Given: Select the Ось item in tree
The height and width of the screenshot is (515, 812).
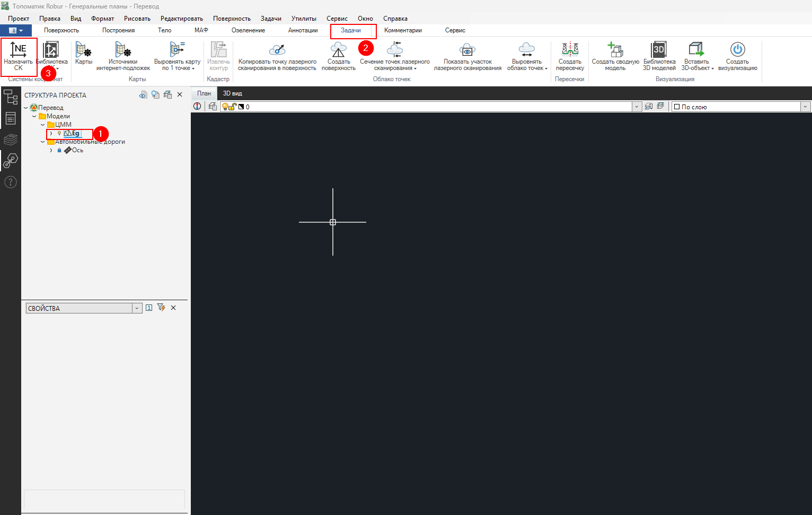Looking at the screenshot, I should (x=74, y=150).
